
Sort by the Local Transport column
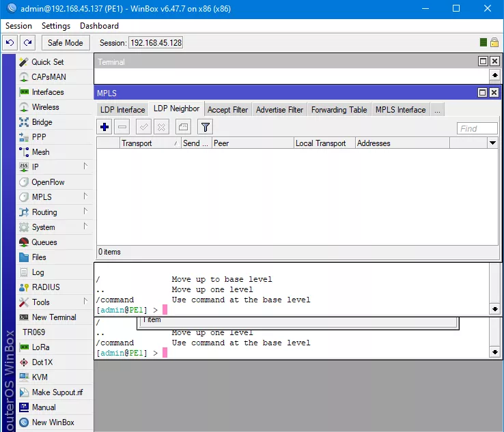[x=324, y=143]
